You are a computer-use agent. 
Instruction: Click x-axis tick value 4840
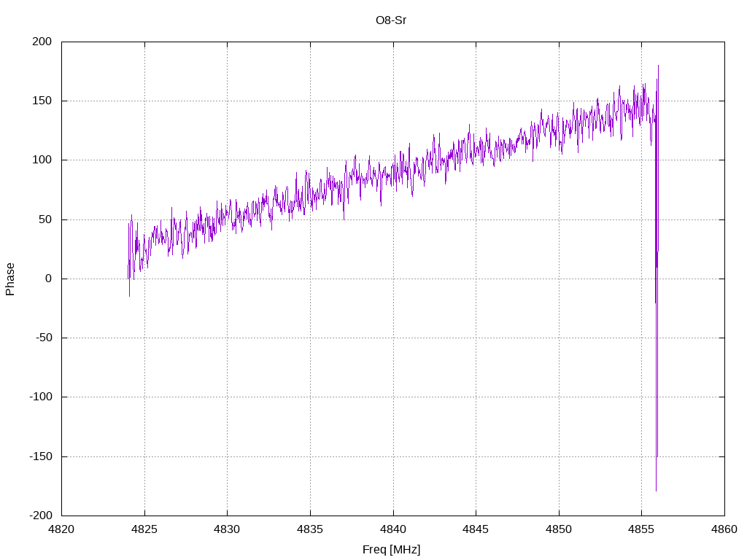coord(393,529)
